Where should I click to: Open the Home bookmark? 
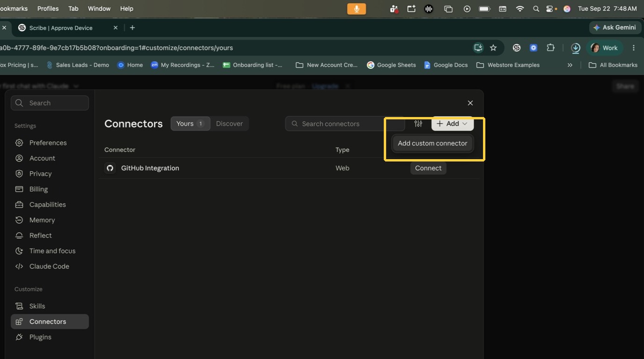click(x=130, y=65)
